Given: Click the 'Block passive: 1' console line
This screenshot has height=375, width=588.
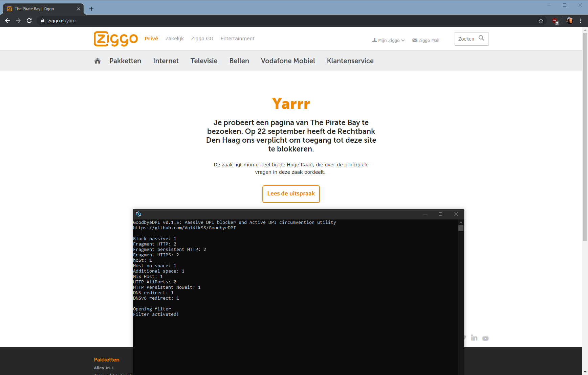Looking at the screenshot, I should point(155,239).
